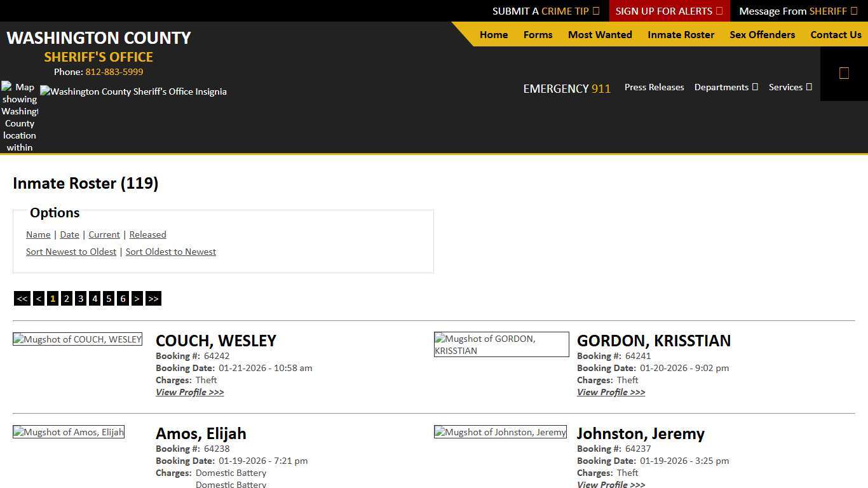The image size is (868, 488).
Task: Open Krisstian Gordon's mugshot
Action: [501, 344]
